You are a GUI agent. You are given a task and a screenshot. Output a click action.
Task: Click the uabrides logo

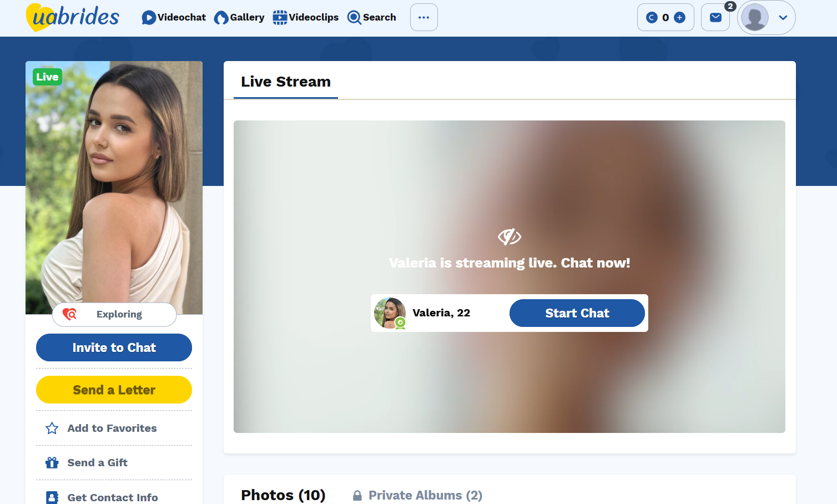tap(73, 17)
